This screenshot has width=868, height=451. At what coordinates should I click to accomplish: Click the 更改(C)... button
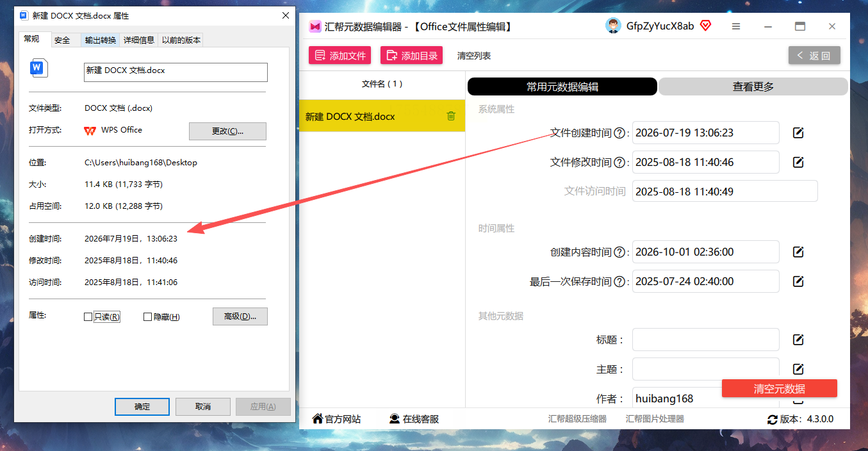[227, 131]
